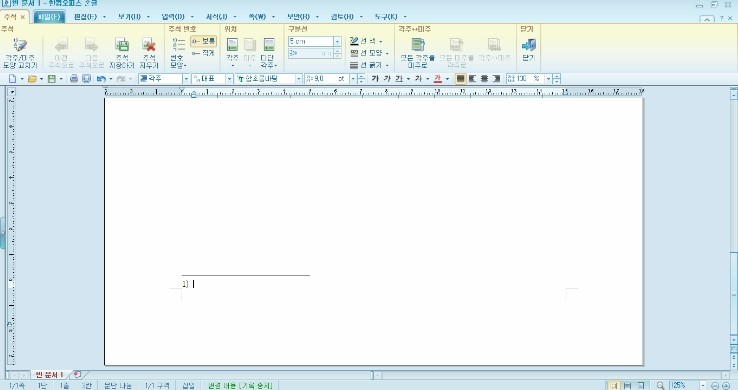Screen dimensions: 738x390
Task: Click the line spacing stepper arrows
Action: (x=557, y=79)
